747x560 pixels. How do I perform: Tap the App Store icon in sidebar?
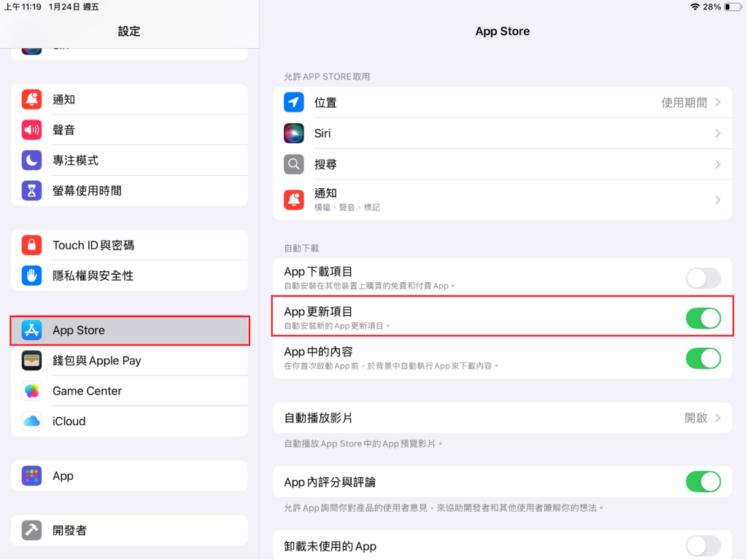point(31,330)
